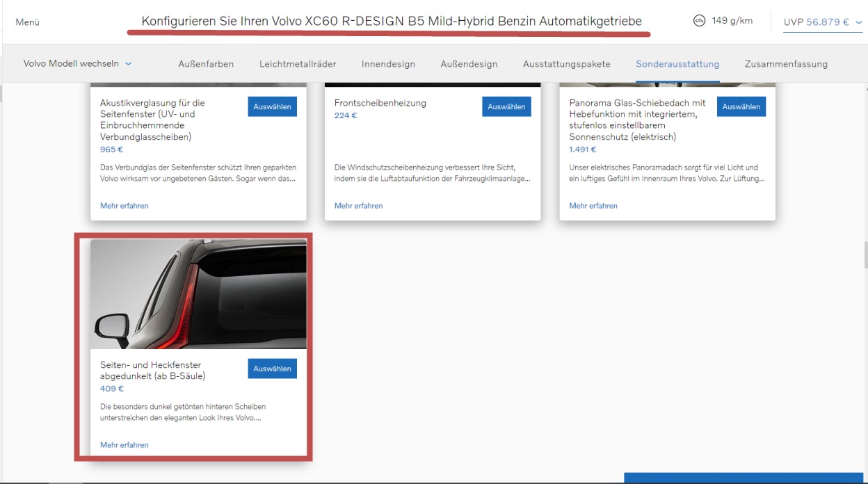Switch to the Außenfarben tab
The height and width of the screenshot is (484, 868).
pos(206,64)
